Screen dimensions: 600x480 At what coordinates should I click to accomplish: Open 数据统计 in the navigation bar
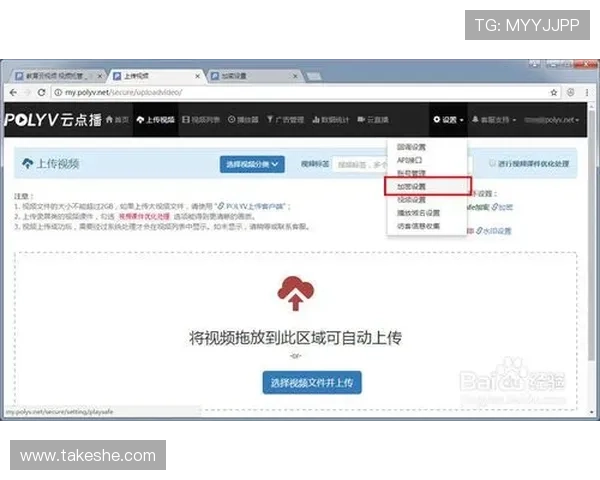pos(331,120)
